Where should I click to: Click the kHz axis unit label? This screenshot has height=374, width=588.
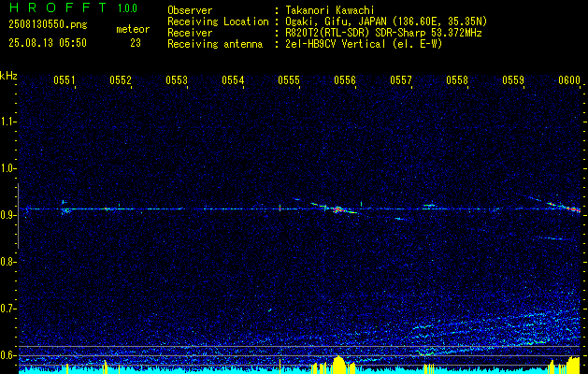pos(8,76)
